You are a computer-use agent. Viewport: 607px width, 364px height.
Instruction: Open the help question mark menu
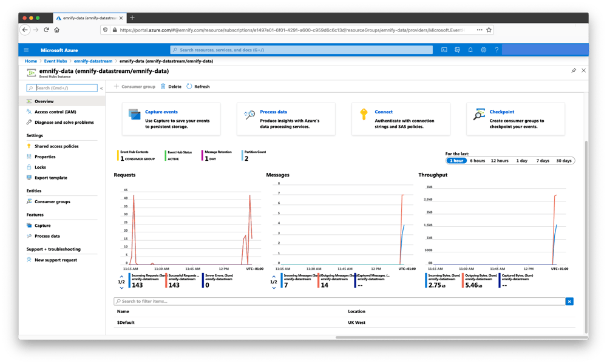pyautogui.click(x=497, y=50)
